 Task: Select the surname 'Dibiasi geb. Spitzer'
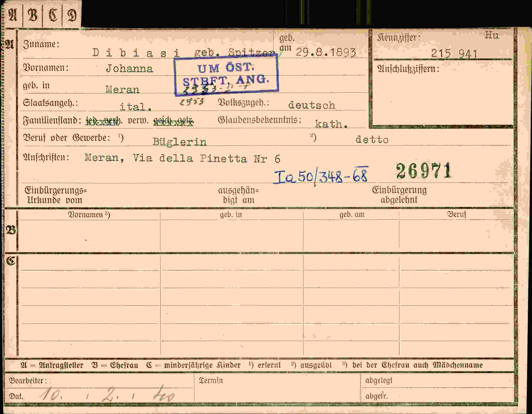(x=184, y=53)
